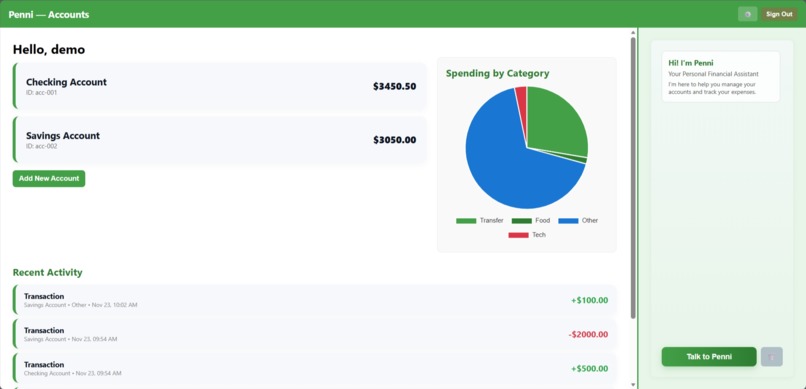
Task: Select the +$500.00 Checking Account transaction
Action: [314, 368]
